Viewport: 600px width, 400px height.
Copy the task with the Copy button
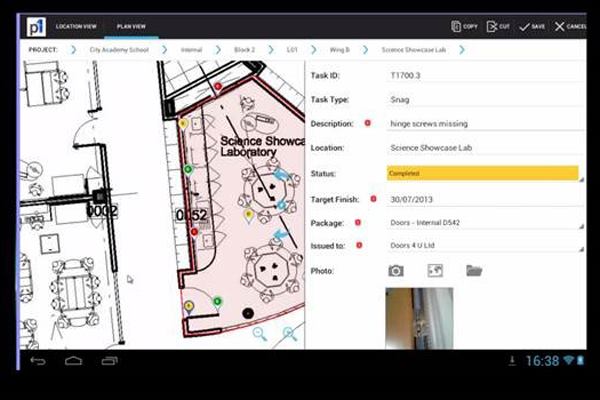click(464, 26)
